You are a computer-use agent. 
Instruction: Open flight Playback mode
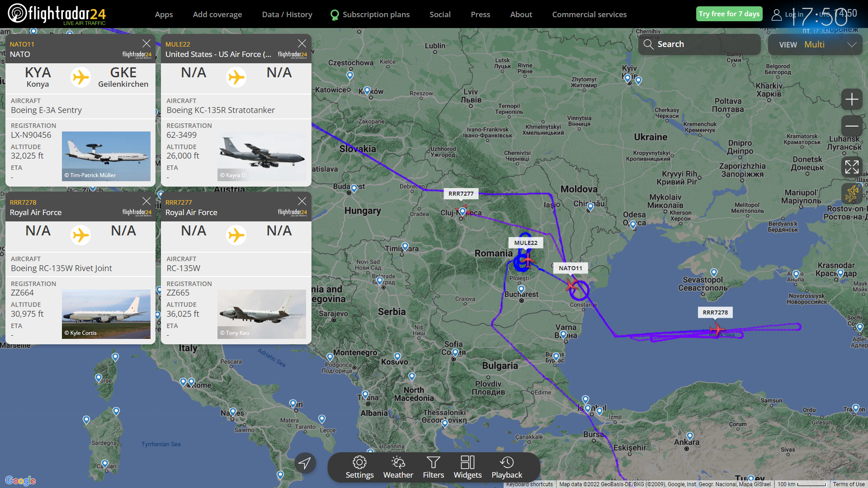pyautogui.click(x=507, y=467)
